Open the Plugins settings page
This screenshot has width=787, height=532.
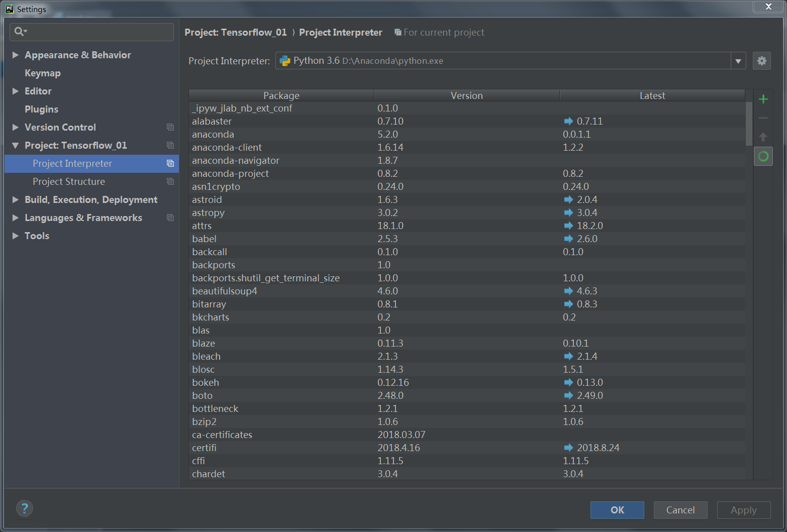tap(41, 109)
